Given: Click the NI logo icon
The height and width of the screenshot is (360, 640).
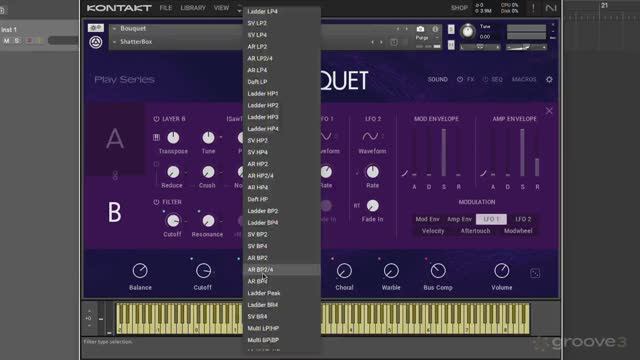Looking at the screenshot, I should tap(551, 8).
